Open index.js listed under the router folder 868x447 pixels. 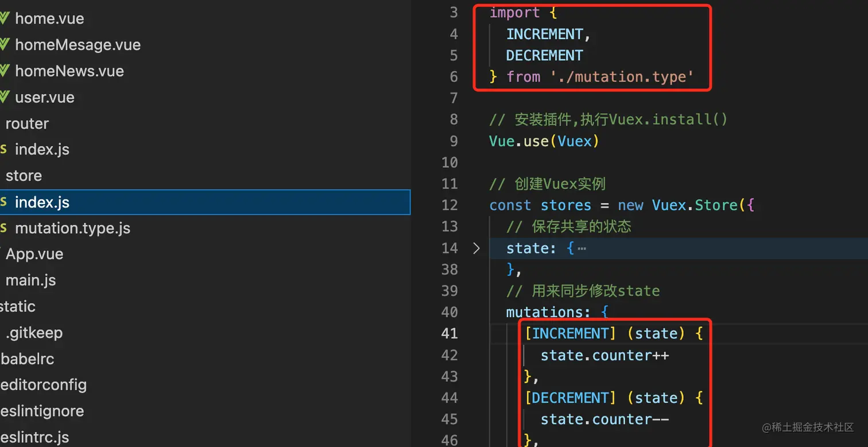point(42,149)
